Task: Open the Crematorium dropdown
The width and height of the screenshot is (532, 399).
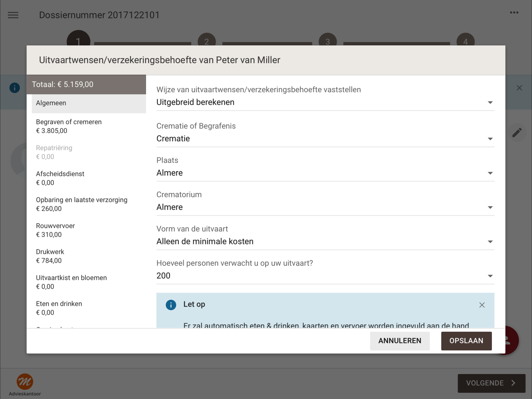Action: [325, 207]
